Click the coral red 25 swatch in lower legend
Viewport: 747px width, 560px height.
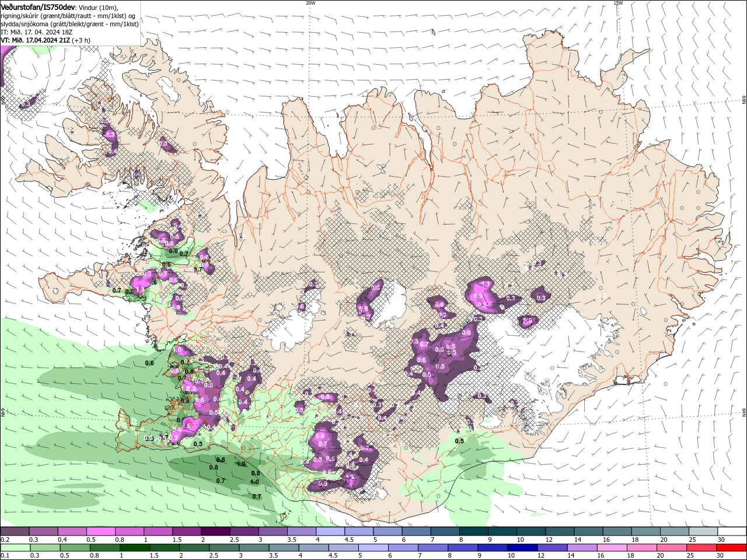tap(702, 548)
